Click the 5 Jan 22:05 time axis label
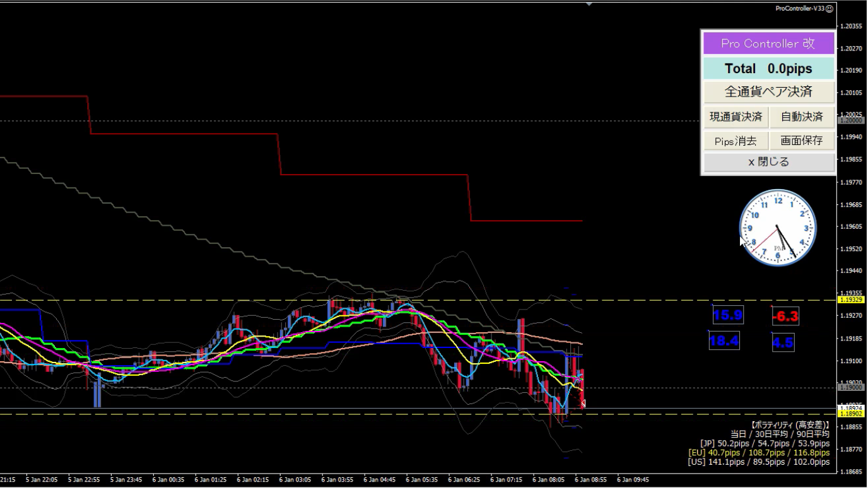This screenshot has width=868, height=488. (42, 480)
